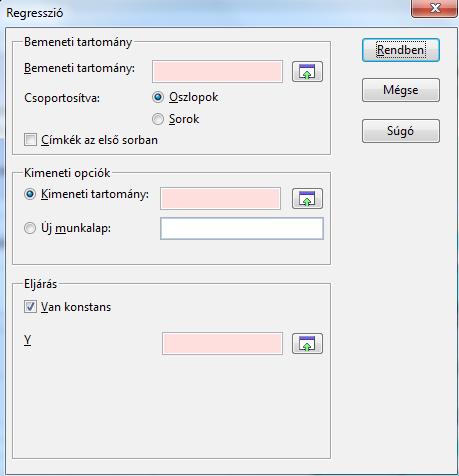Click the Van konstans label text
The width and height of the screenshot is (459, 476).
[x=76, y=307]
